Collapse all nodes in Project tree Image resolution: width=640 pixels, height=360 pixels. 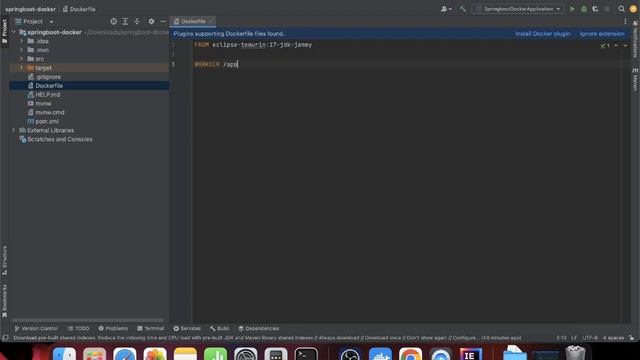tap(137, 21)
